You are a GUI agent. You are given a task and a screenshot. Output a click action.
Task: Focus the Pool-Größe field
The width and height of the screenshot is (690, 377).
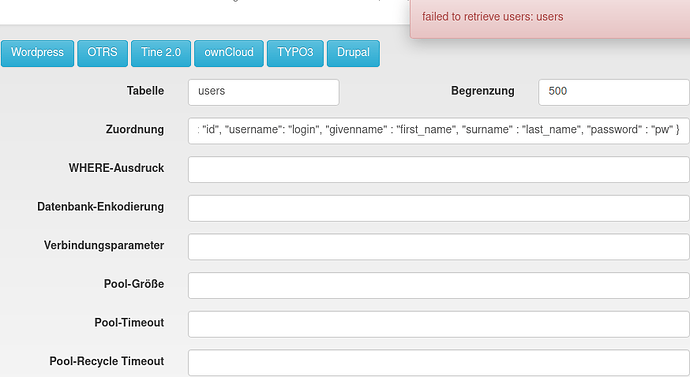[x=439, y=285]
